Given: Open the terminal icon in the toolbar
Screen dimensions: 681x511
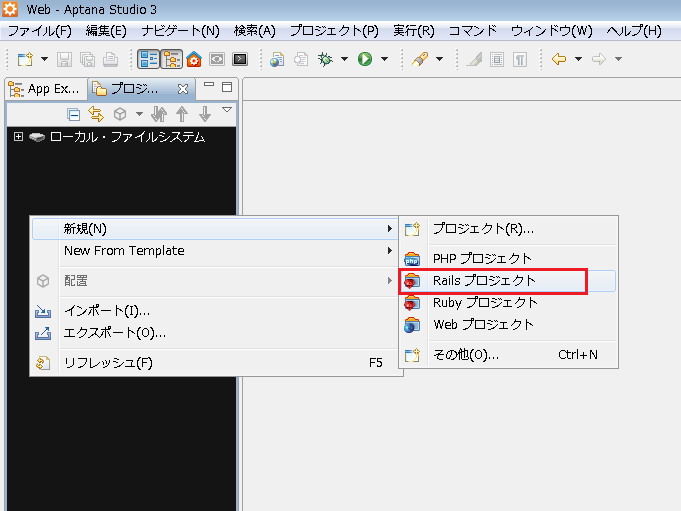Looking at the screenshot, I should (240, 60).
